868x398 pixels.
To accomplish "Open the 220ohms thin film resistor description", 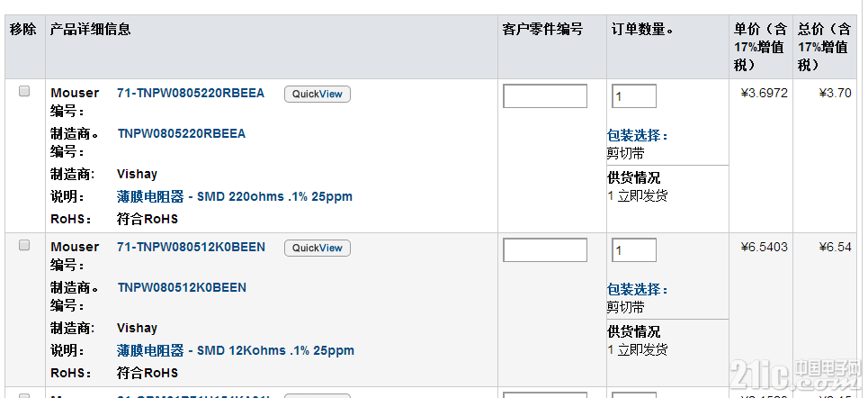I will (x=235, y=197).
